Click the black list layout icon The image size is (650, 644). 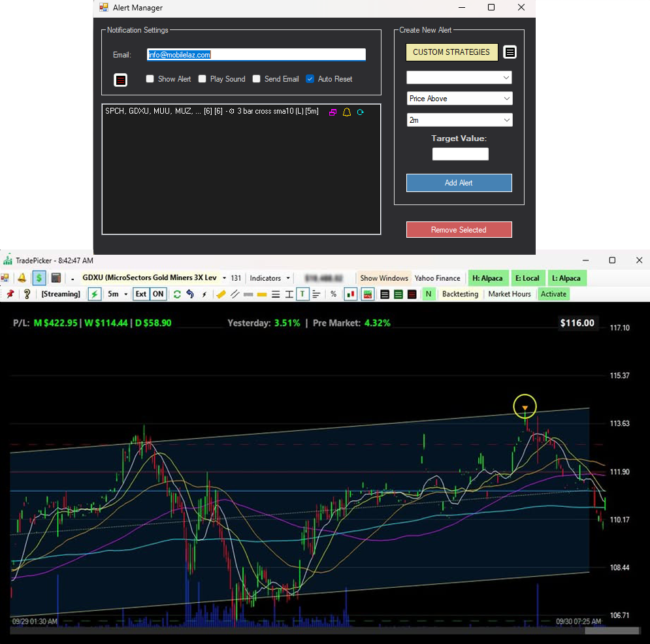(385, 294)
